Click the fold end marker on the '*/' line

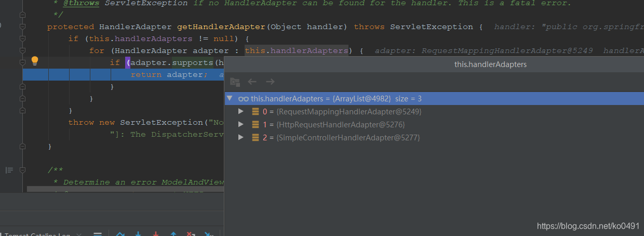click(22, 15)
